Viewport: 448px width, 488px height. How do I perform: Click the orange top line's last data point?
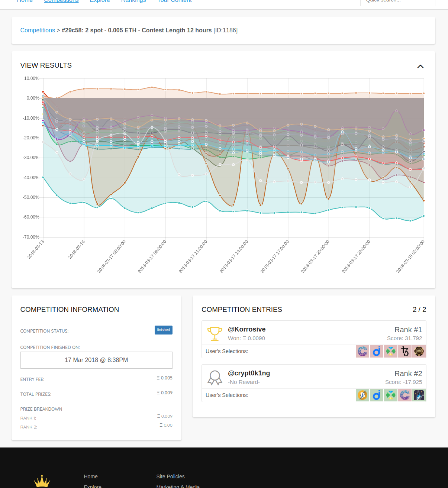424,93
